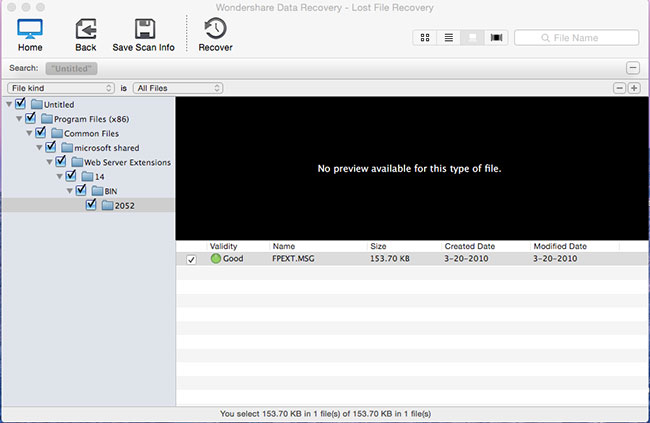Collapse the Program Files (x86) node
650x423 pixels.
19,119
